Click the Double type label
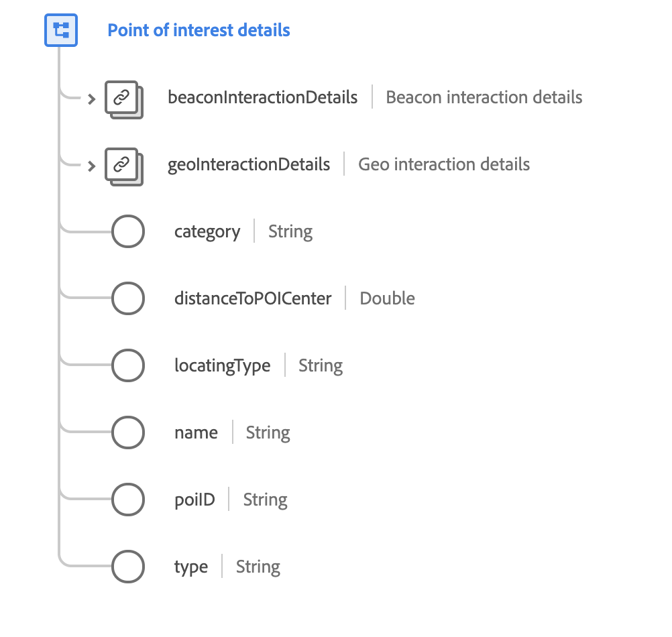Viewport: 672px width, 637px height. pos(387,298)
